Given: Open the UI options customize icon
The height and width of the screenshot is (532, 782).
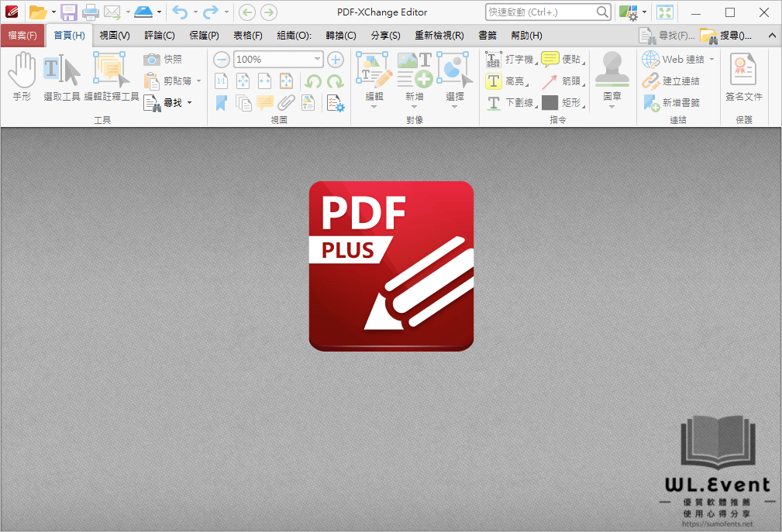Looking at the screenshot, I should (x=629, y=12).
